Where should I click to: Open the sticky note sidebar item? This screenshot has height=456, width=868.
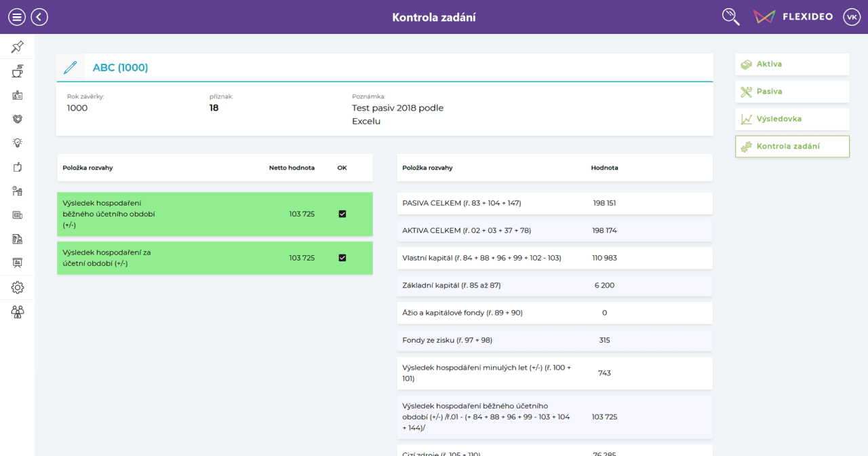(x=18, y=167)
